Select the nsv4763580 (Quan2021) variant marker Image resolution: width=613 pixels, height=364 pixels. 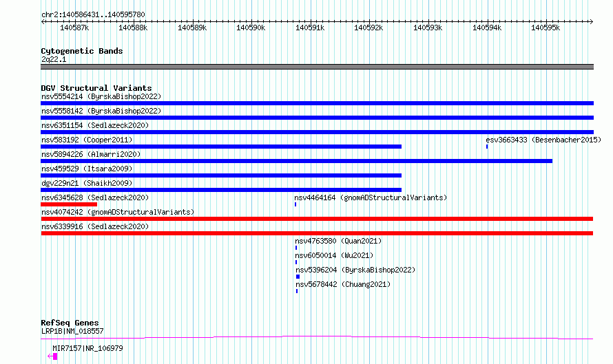[296, 248]
